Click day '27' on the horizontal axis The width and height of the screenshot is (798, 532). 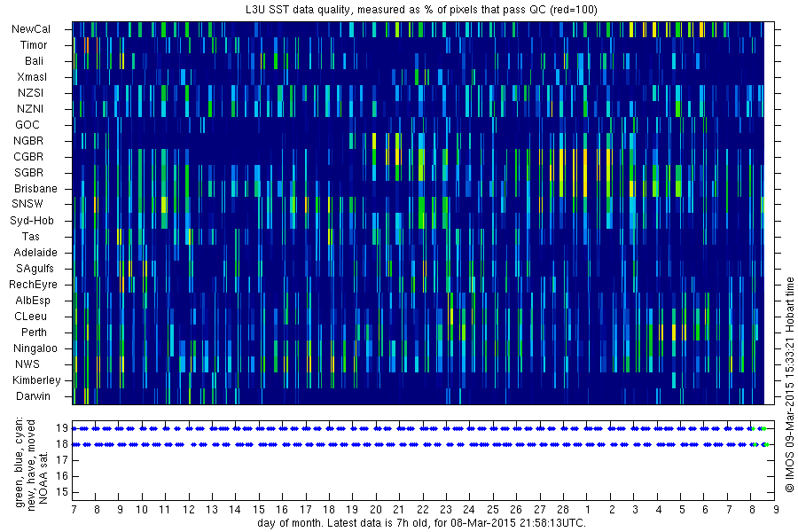pos(539,510)
